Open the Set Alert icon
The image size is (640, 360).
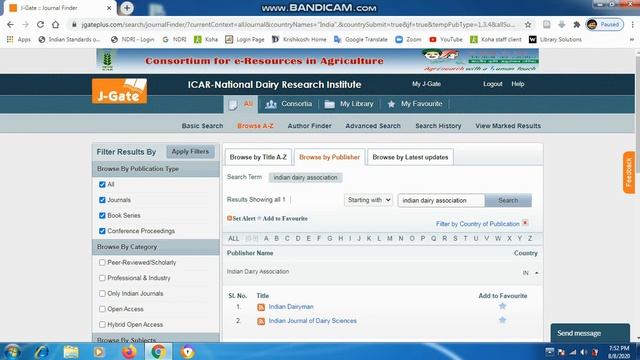pyautogui.click(x=229, y=218)
